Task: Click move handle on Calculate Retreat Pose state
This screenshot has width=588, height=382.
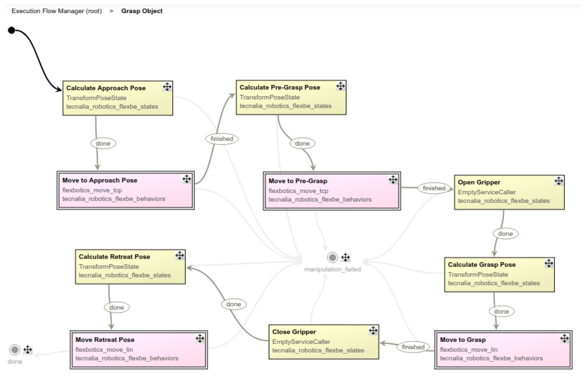Action: (180, 255)
